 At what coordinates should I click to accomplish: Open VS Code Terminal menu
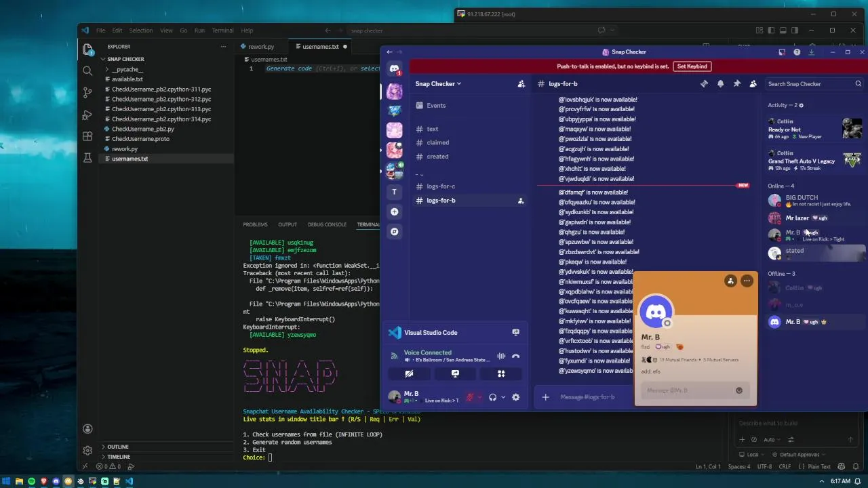pyautogui.click(x=222, y=30)
